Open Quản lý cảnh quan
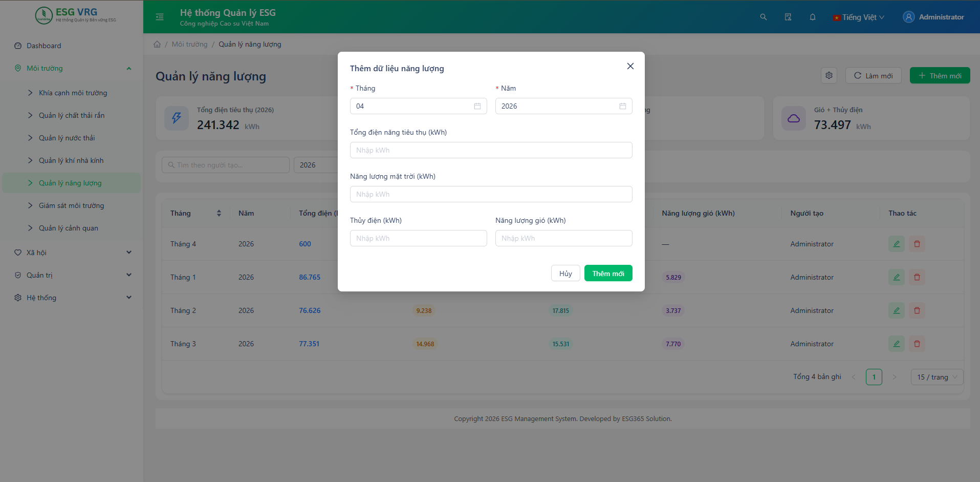The image size is (980, 482). 72,228
